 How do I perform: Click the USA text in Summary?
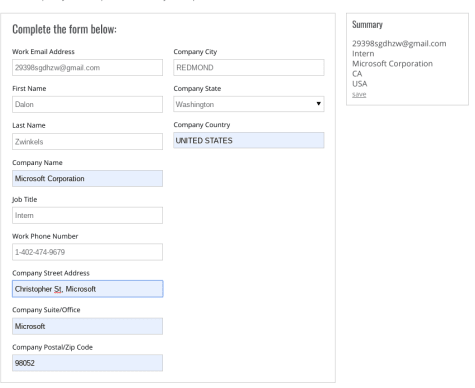click(360, 84)
